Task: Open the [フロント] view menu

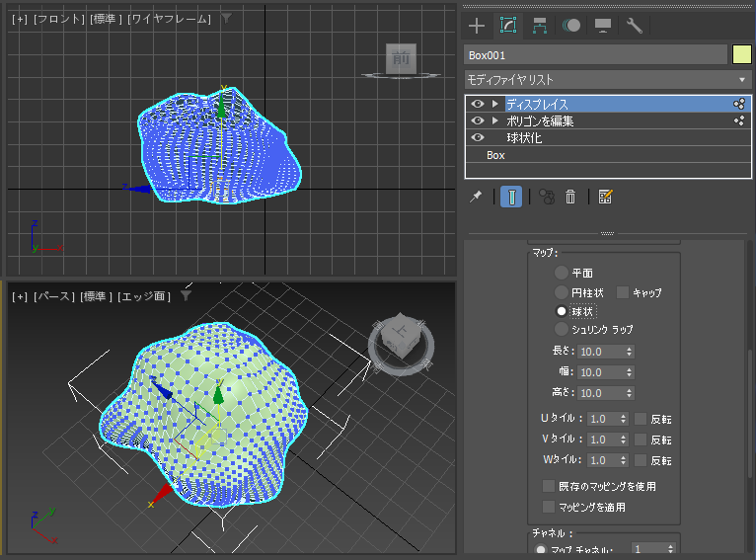Action: (59, 19)
